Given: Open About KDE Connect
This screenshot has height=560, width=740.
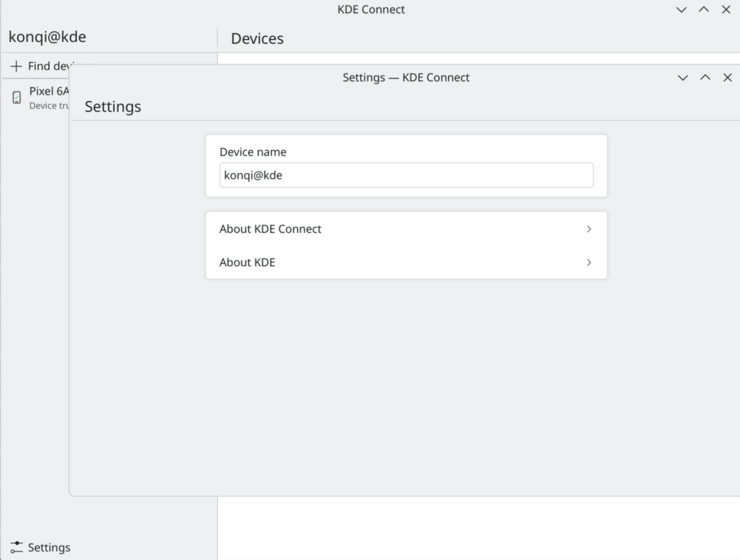Looking at the screenshot, I should pos(270,229).
